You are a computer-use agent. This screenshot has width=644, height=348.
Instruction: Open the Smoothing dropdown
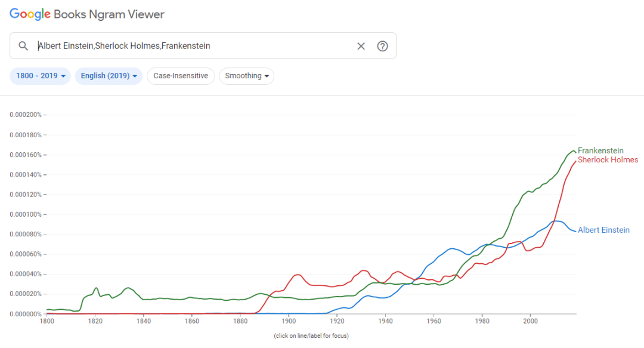[246, 76]
